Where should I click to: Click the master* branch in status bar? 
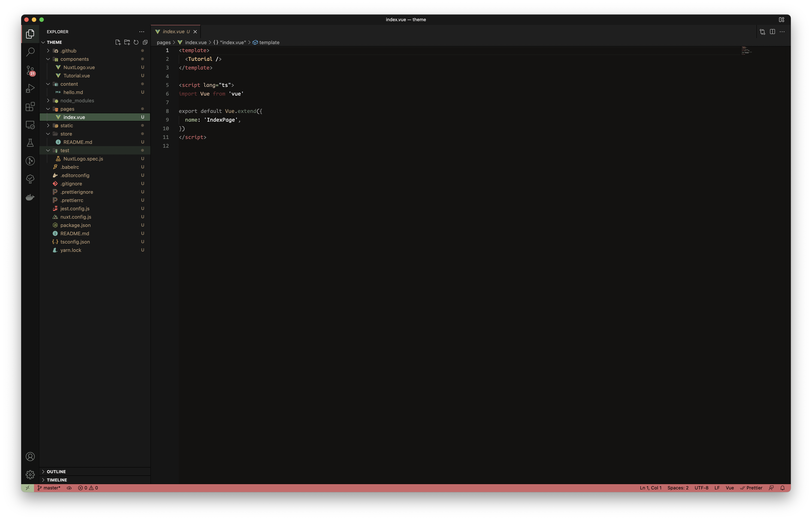(x=49, y=488)
